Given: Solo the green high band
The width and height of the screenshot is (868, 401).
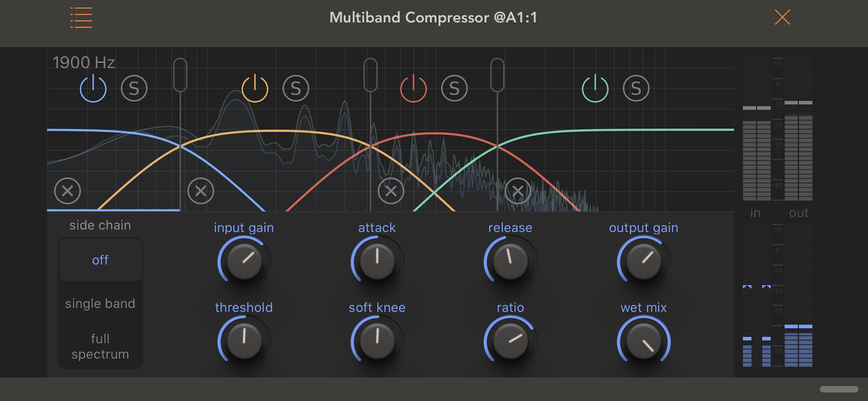Looking at the screenshot, I should click(636, 88).
